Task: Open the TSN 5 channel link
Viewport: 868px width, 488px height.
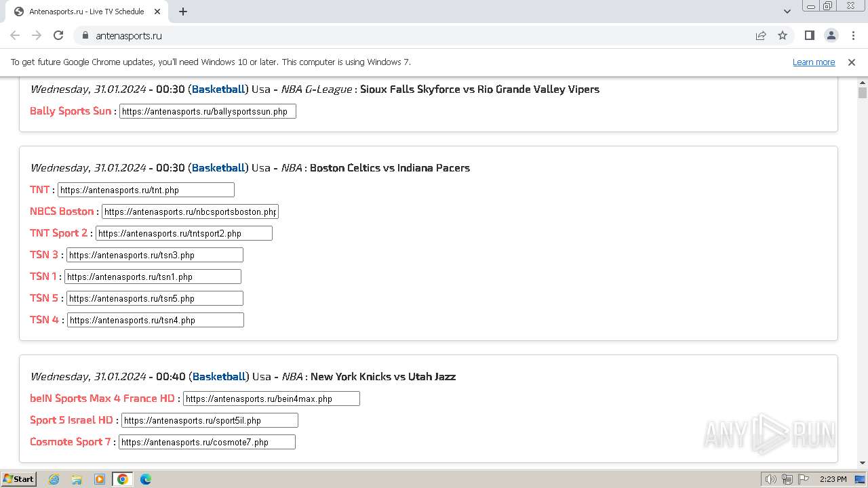Action: coord(44,298)
